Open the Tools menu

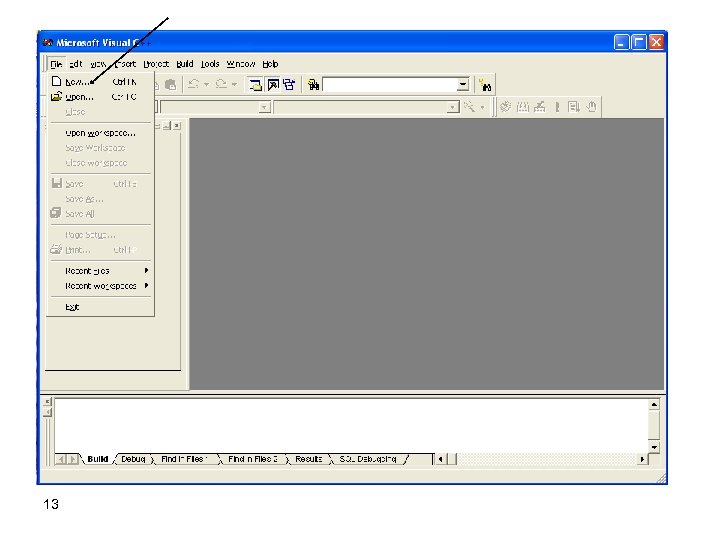(x=210, y=64)
